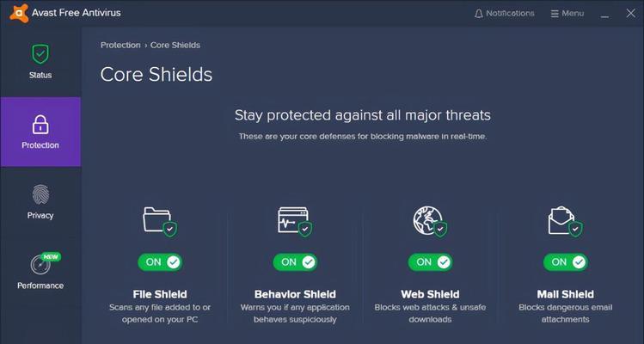The height and width of the screenshot is (344, 644).
Task: Toggle the Web Shield off
Action: click(431, 261)
